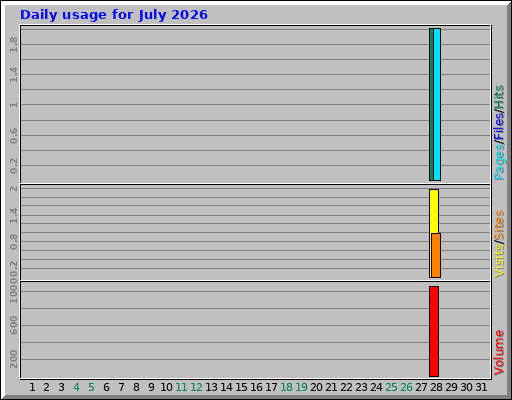The image size is (512, 400).
Task: Click green day label 26 on the x-axis
Action: pos(406,387)
